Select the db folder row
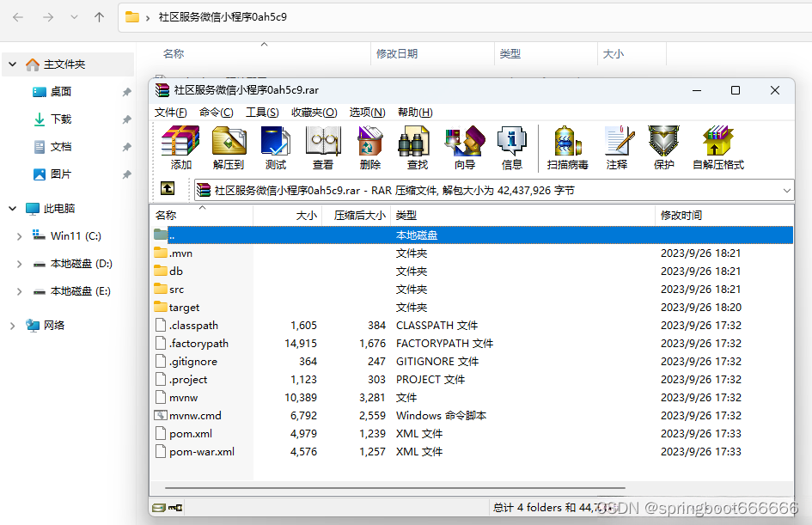This screenshot has width=812, height=525. 471,272
